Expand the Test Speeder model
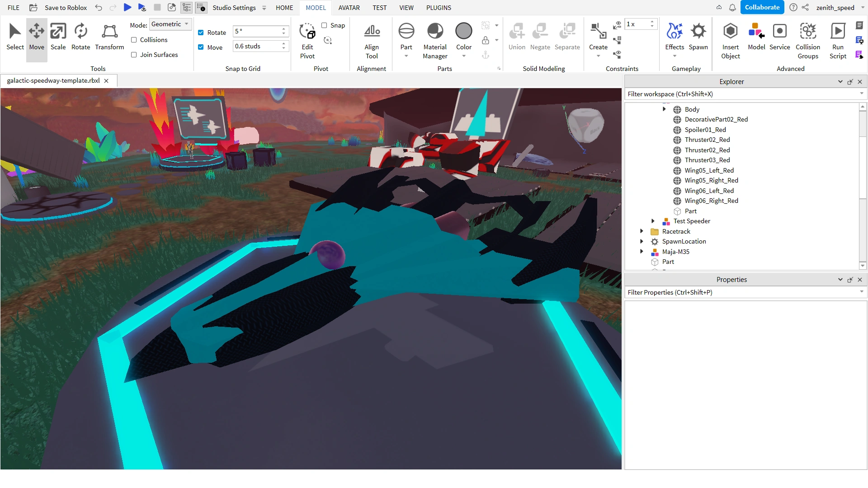The height and width of the screenshot is (488, 868). coord(653,221)
